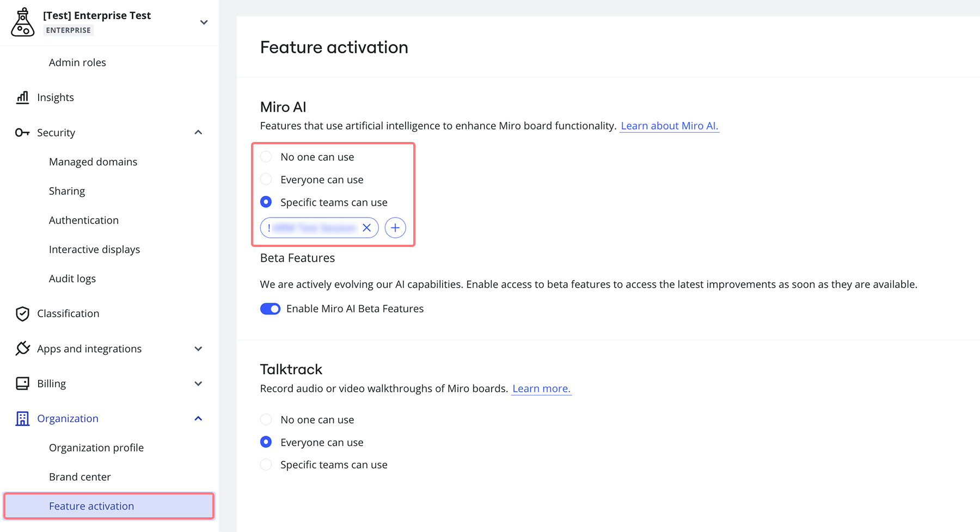Select 'Everyone can use' for Miro AI
This screenshot has width=980, height=532.
click(266, 179)
